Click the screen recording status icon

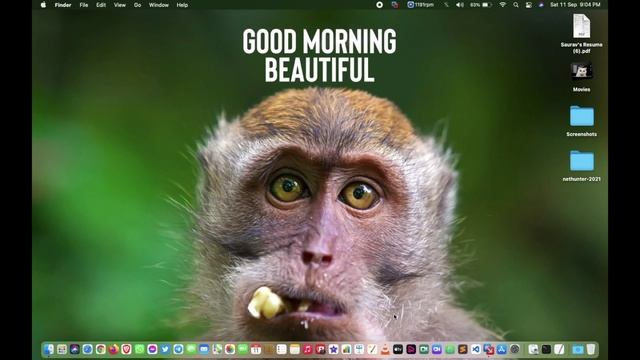(380, 5)
